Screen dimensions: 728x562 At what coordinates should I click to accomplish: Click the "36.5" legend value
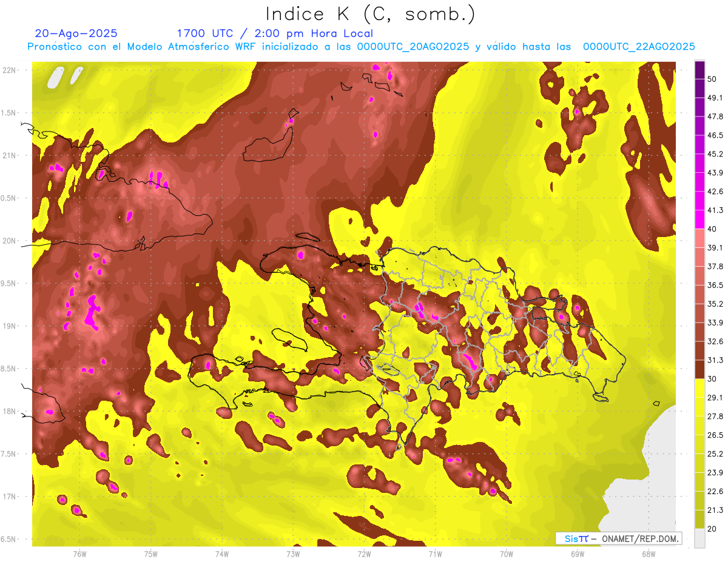715,285
